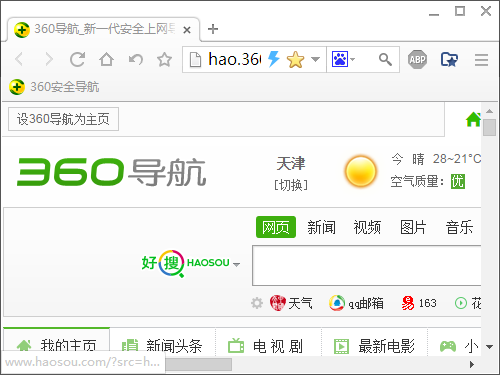Select the 我的主页 tab
The image size is (500, 375).
[x=57, y=343]
